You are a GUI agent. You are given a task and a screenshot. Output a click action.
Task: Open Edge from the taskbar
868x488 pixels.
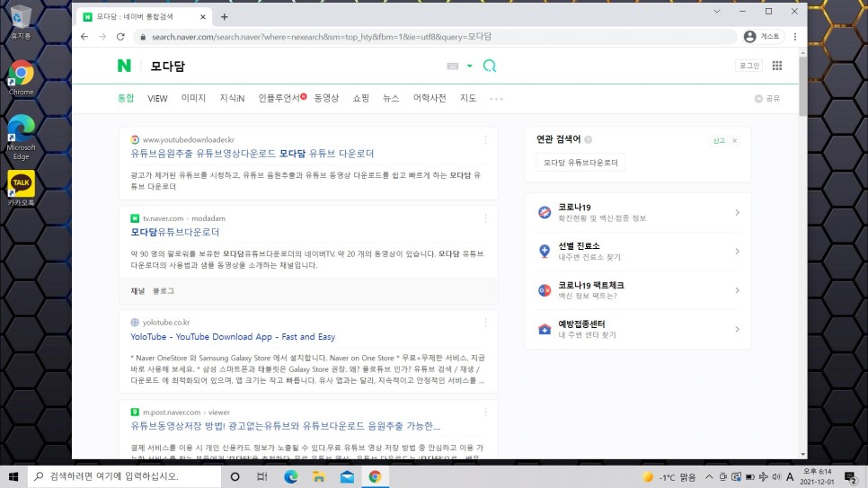click(x=290, y=476)
